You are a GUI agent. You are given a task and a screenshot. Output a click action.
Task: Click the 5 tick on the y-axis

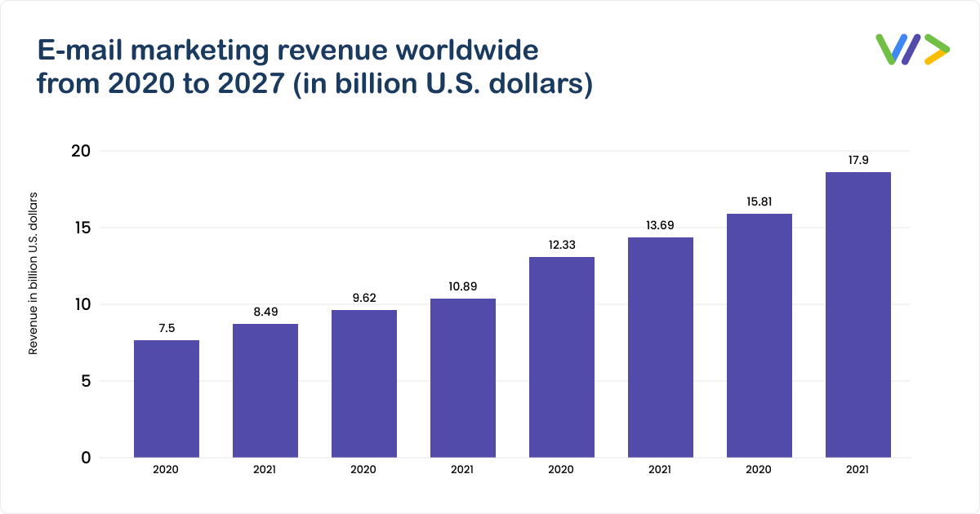(86, 381)
